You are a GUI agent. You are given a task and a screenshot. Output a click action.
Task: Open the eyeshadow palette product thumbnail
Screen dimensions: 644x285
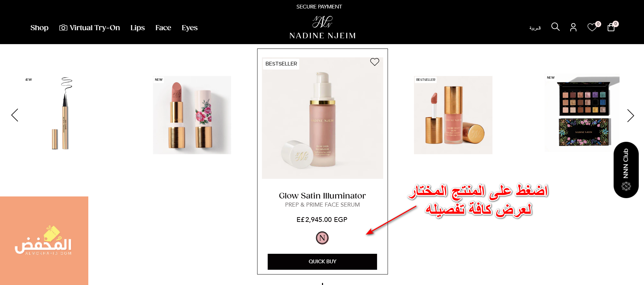pyautogui.click(x=582, y=113)
